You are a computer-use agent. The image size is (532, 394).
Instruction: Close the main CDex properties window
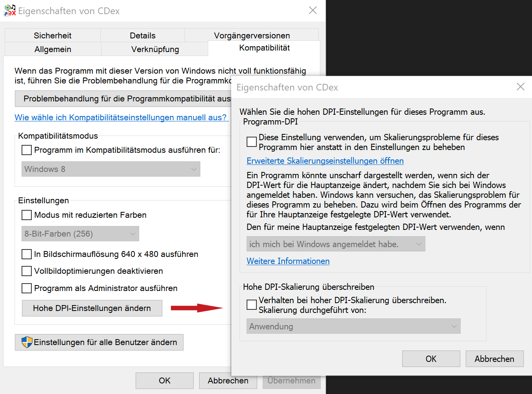[312, 10]
